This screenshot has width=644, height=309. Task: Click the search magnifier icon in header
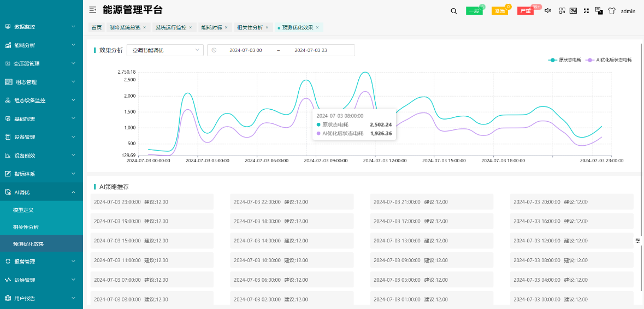coord(453,11)
